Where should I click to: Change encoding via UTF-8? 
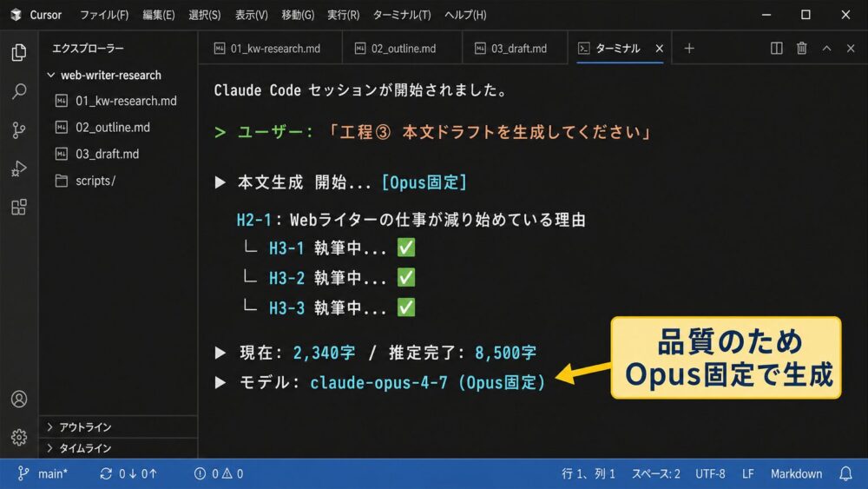tap(710, 473)
